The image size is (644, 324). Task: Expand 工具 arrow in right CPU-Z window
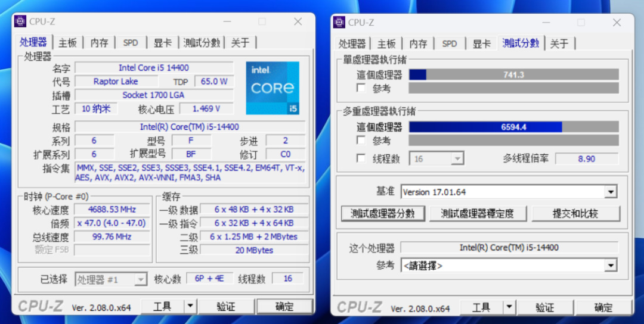[509, 307]
